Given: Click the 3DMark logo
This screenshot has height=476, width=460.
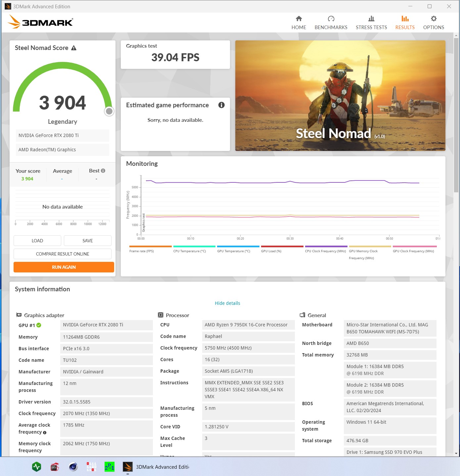Looking at the screenshot, I should 40,22.
